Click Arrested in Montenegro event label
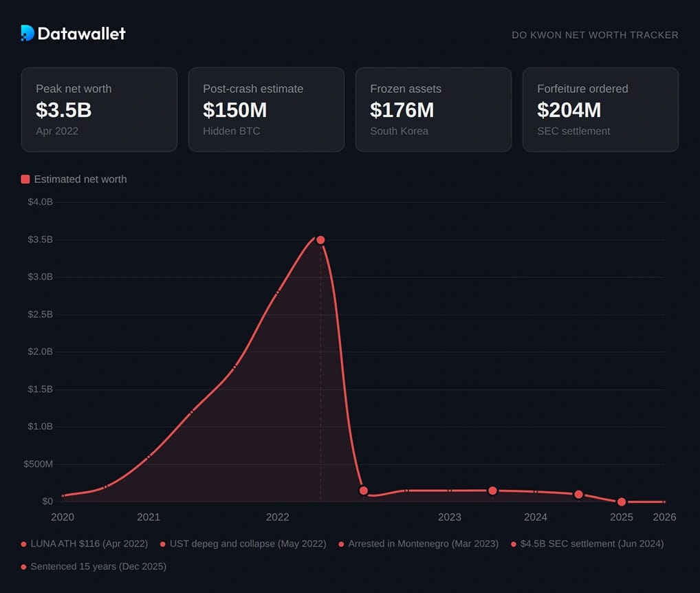This screenshot has height=593, width=700. click(423, 544)
